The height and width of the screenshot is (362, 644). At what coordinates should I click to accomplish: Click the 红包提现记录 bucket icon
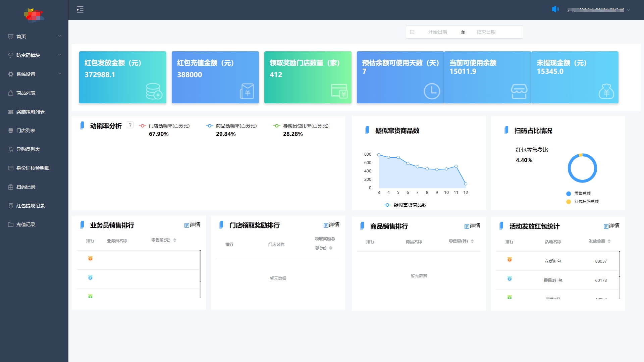click(x=11, y=206)
